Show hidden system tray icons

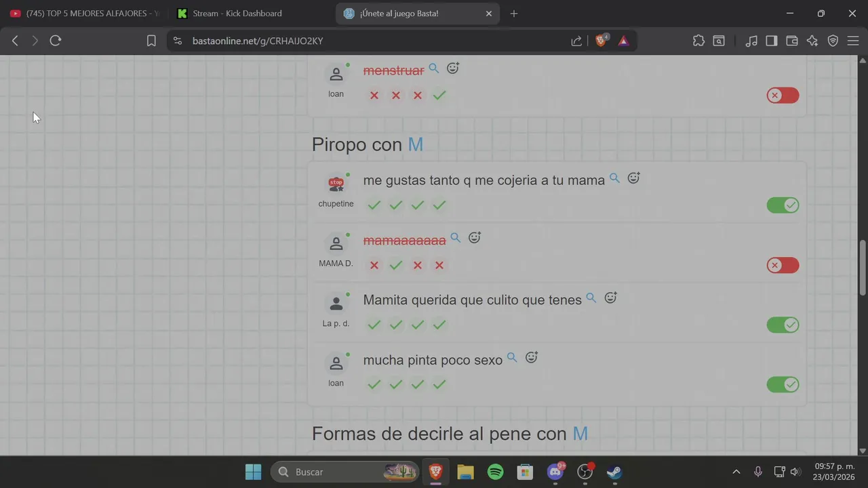point(736,472)
